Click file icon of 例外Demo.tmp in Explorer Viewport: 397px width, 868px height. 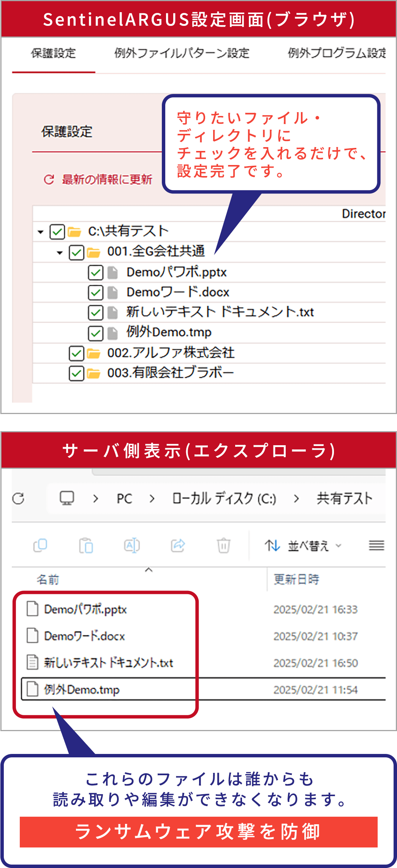[x=33, y=689]
